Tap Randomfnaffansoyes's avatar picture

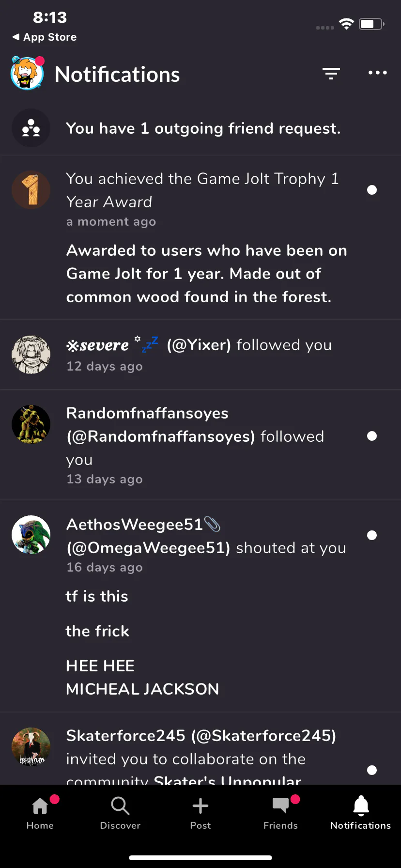coord(31,424)
